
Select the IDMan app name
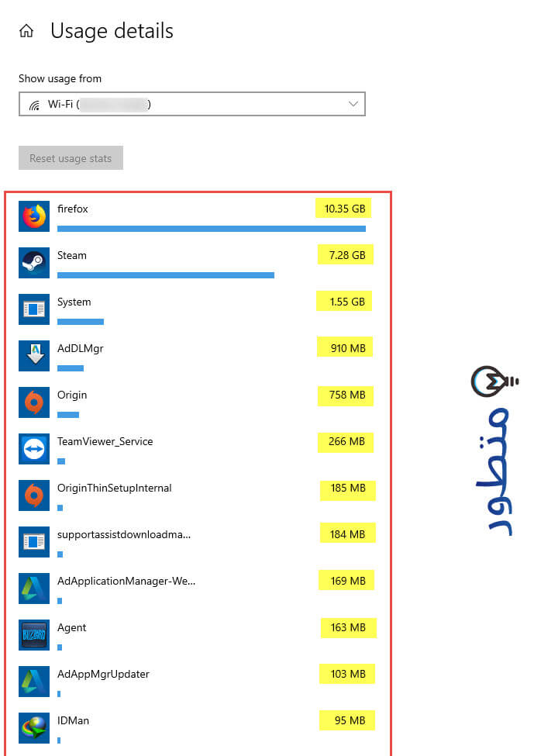coord(74,721)
